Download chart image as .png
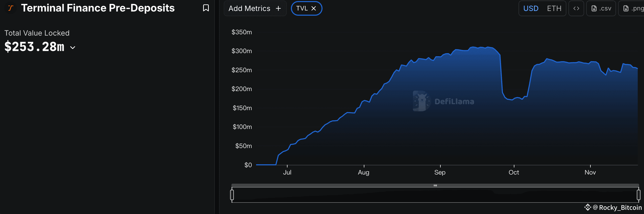 (x=632, y=9)
